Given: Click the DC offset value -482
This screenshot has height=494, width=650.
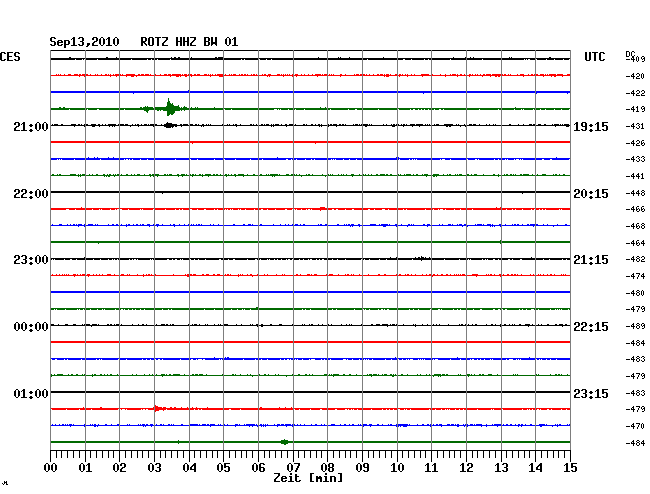Looking at the screenshot, I should 635,259.
